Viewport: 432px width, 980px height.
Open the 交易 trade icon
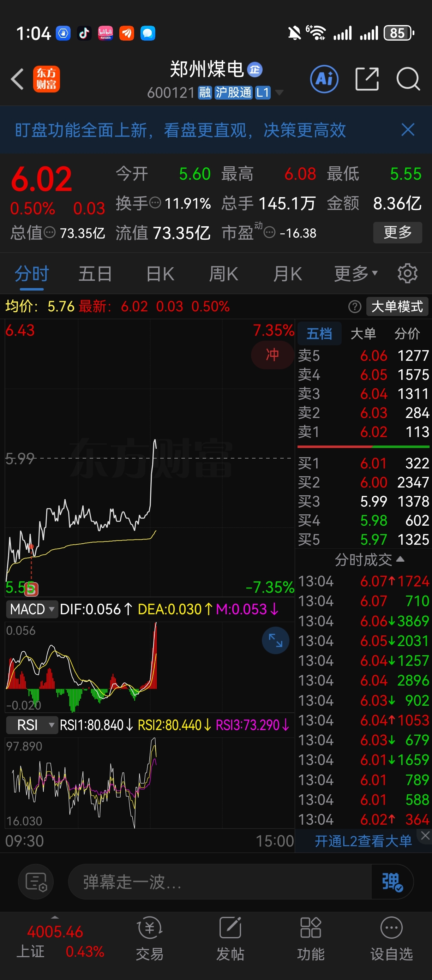[150, 938]
